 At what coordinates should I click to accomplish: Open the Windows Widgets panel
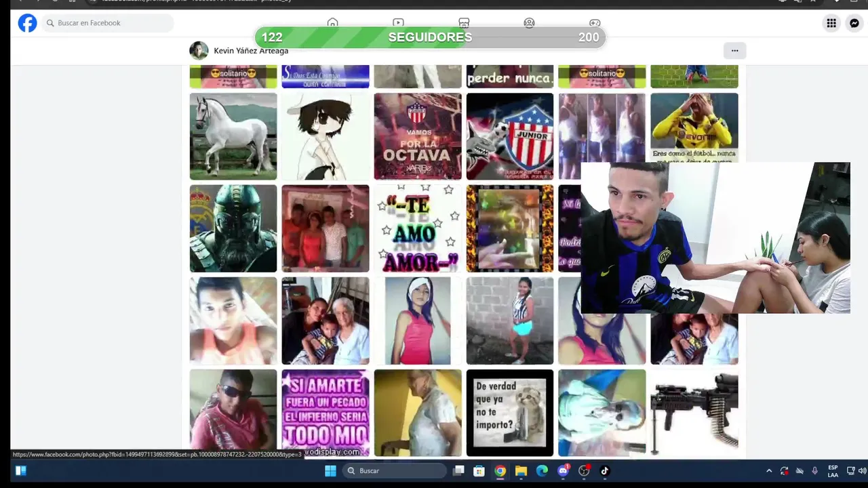point(21,470)
